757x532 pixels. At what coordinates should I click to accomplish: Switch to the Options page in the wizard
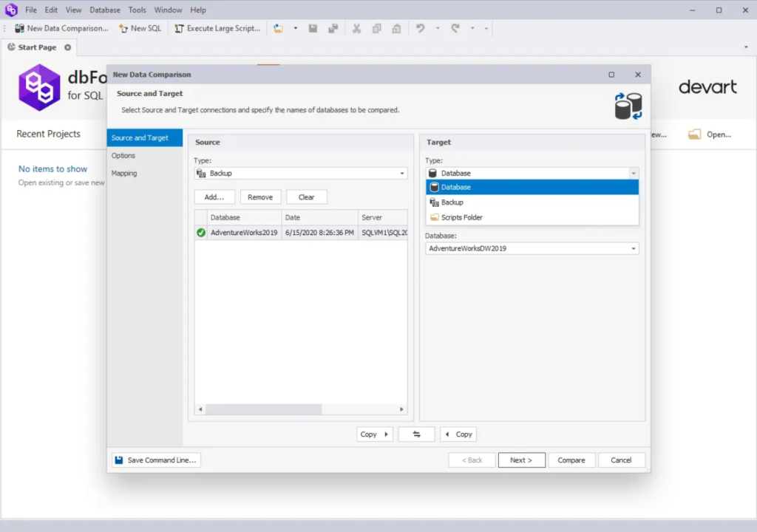(123, 156)
